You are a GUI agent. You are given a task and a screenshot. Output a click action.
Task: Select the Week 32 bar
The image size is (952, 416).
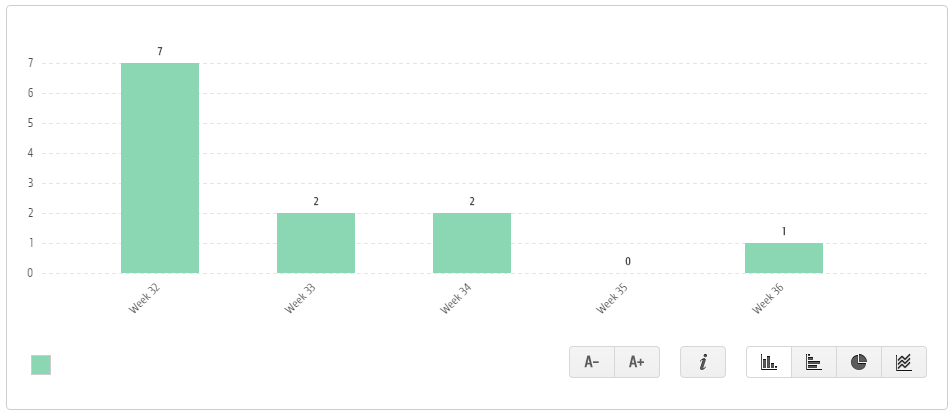point(160,168)
